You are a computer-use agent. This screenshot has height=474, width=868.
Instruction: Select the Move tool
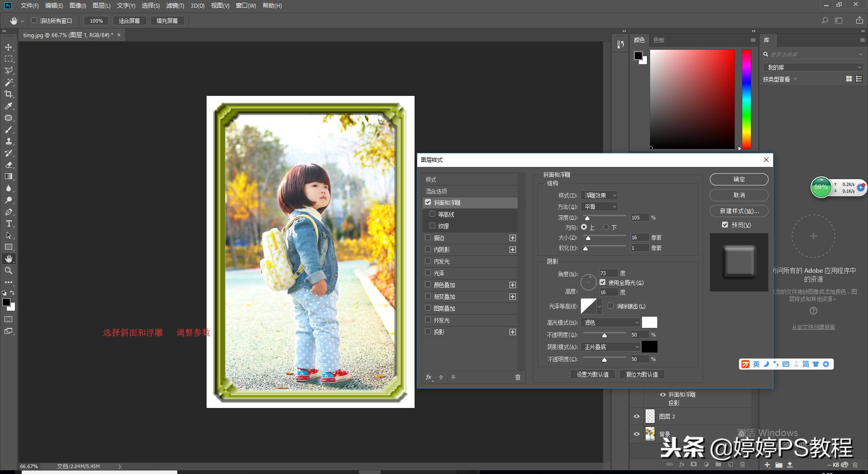(9, 47)
